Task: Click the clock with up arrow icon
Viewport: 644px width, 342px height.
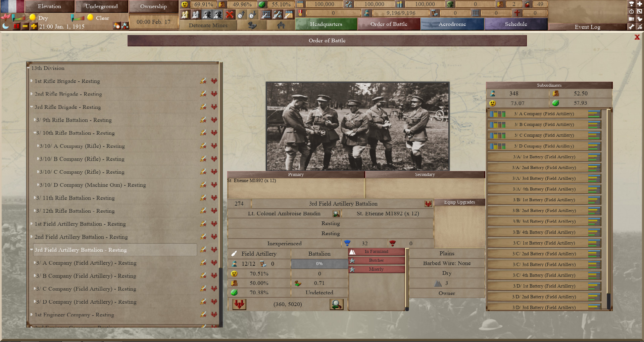Action: point(241,14)
